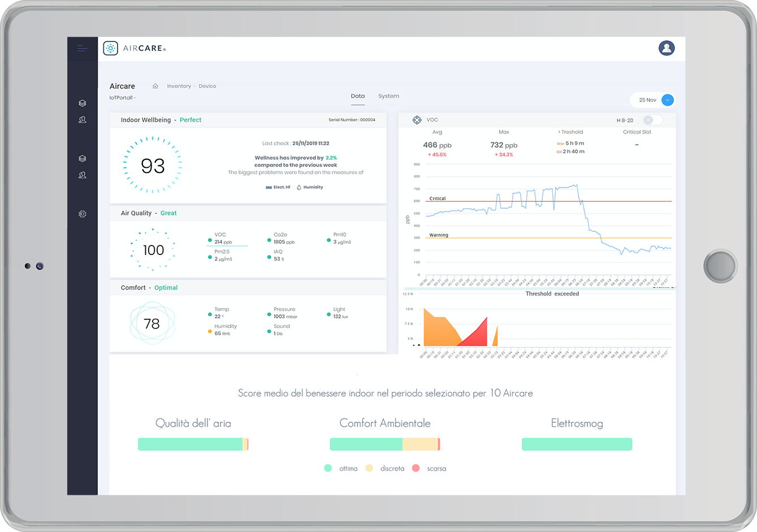Click the home breadcrumb icon

coord(155,86)
